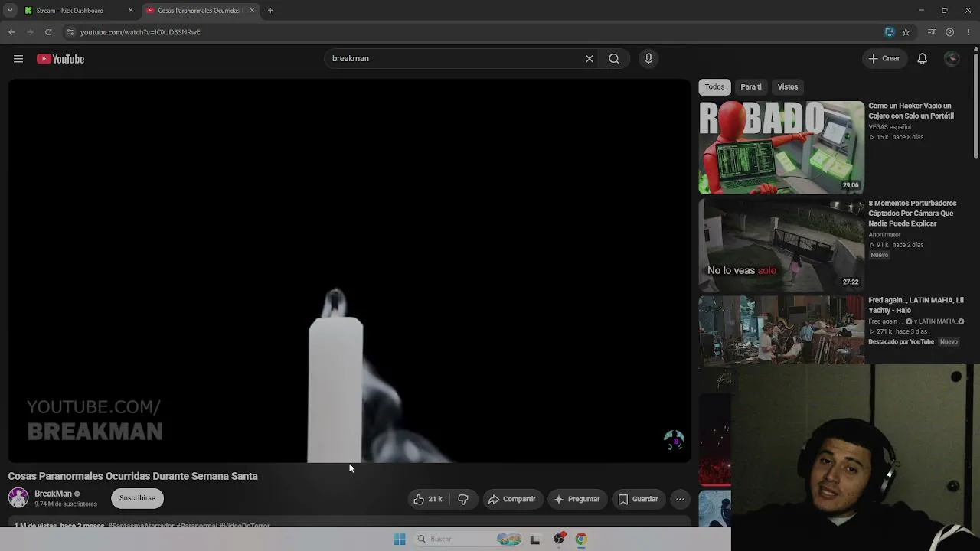Open Google Chrome from the taskbar
Screen dimensions: 980x551
[581, 539]
